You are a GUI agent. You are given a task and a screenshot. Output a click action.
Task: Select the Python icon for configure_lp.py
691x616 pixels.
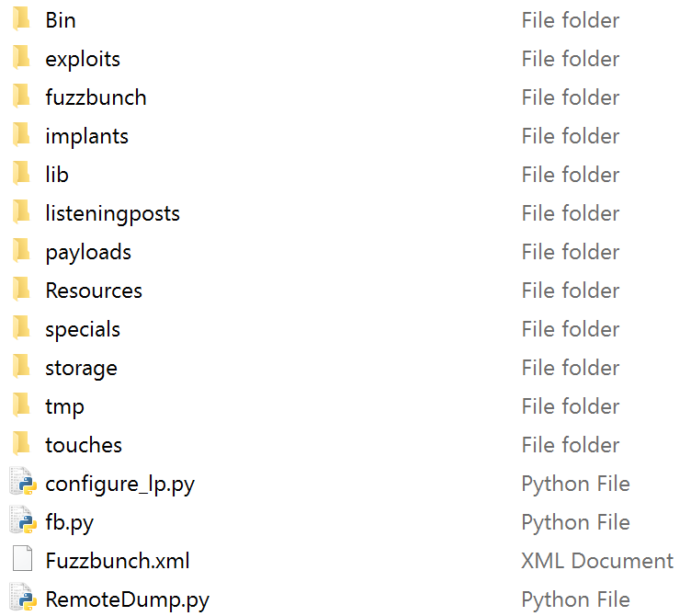click(22, 482)
